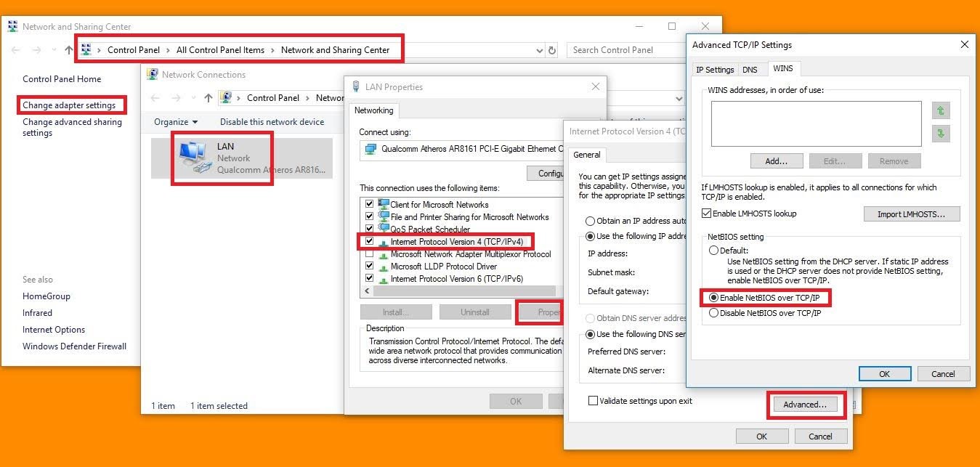The width and height of the screenshot is (980, 467).
Task: Select the WINS tab
Action: [x=782, y=68]
